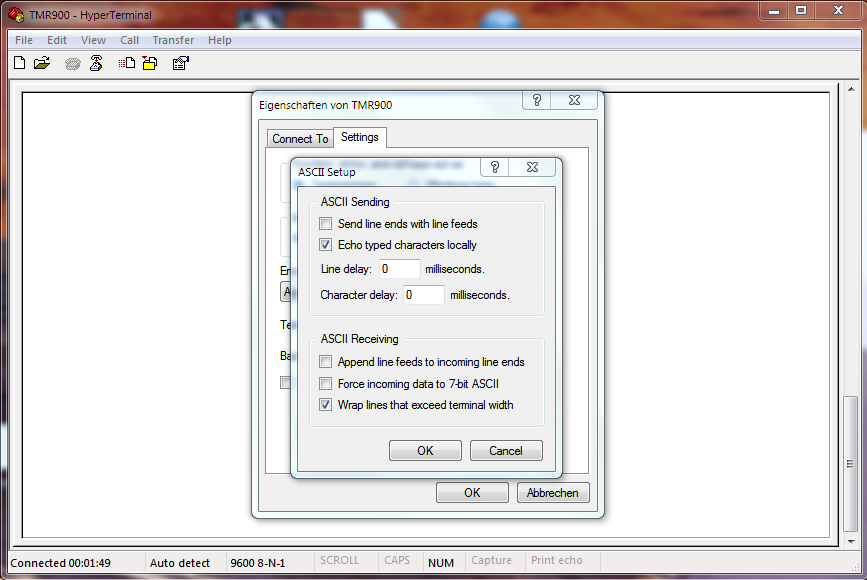Uncheck Echo typed characters locally
The width and height of the screenshot is (867, 580).
tap(325, 245)
